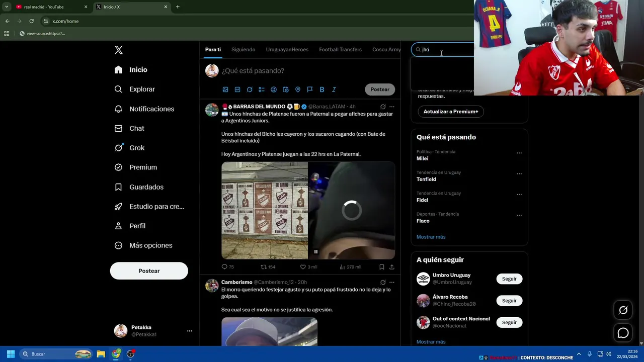Open Inicio in the sidebar
Screen dimensions: 644x362
pos(131,70)
